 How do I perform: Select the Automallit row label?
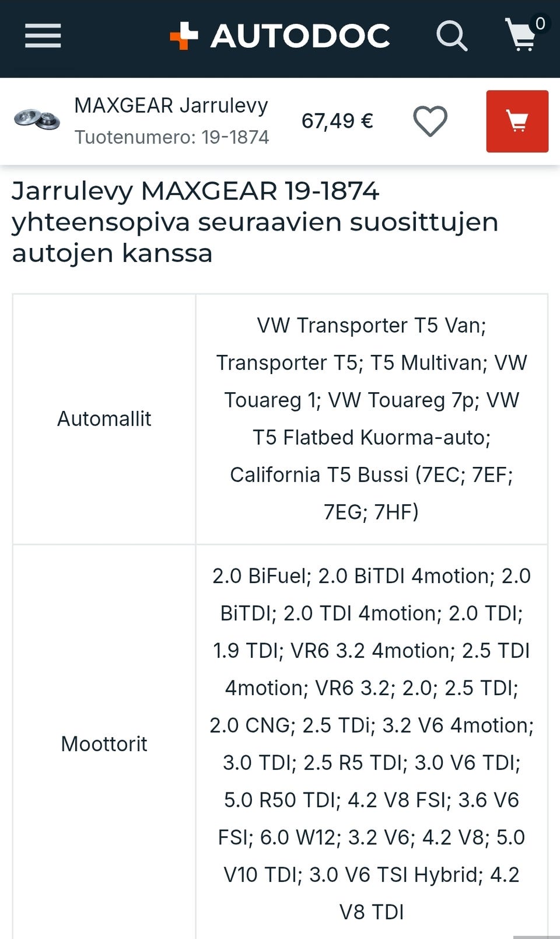point(104,418)
